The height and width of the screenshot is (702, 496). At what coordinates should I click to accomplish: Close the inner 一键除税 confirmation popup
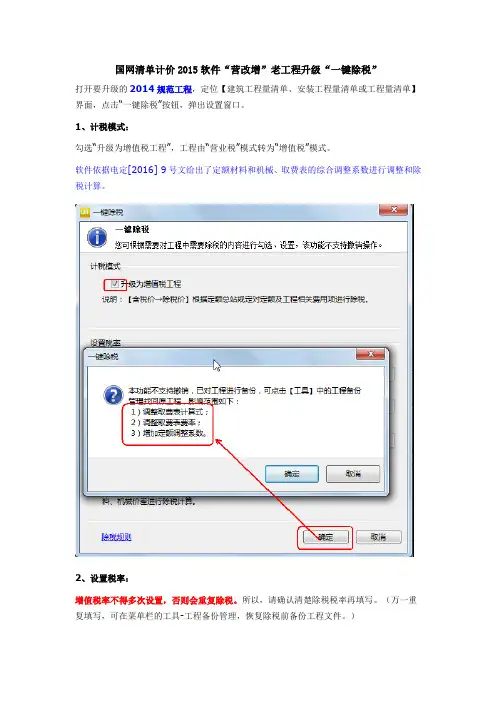(x=370, y=354)
